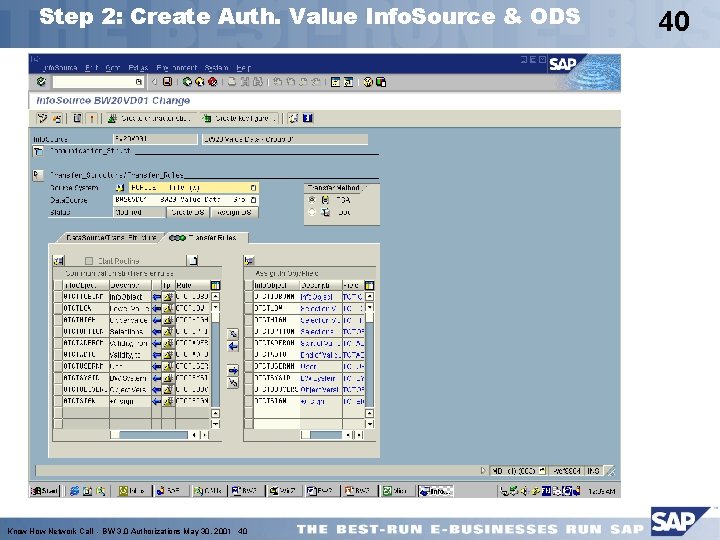Expand the status bar message arrow
The height and width of the screenshot is (540, 720).
(483, 471)
